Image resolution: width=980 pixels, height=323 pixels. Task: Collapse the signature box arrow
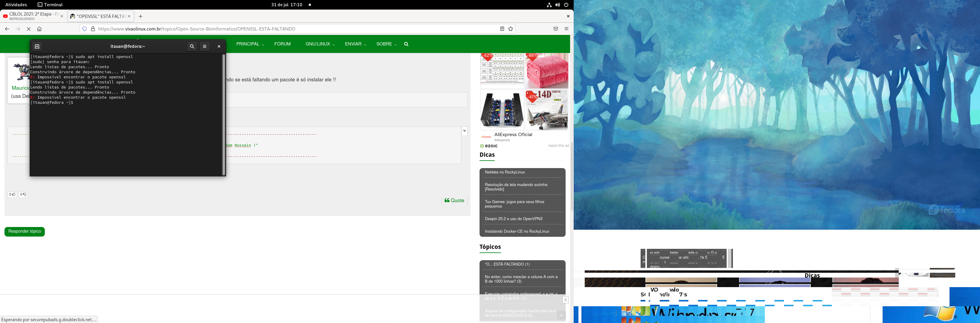(465, 131)
